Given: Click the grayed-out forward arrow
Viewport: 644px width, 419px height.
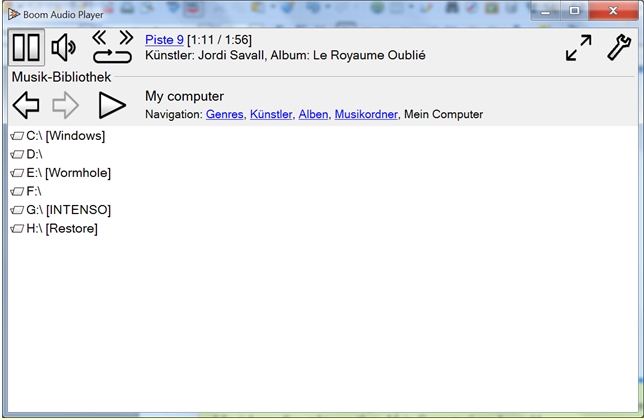Looking at the screenshot, I should point(65,104).
